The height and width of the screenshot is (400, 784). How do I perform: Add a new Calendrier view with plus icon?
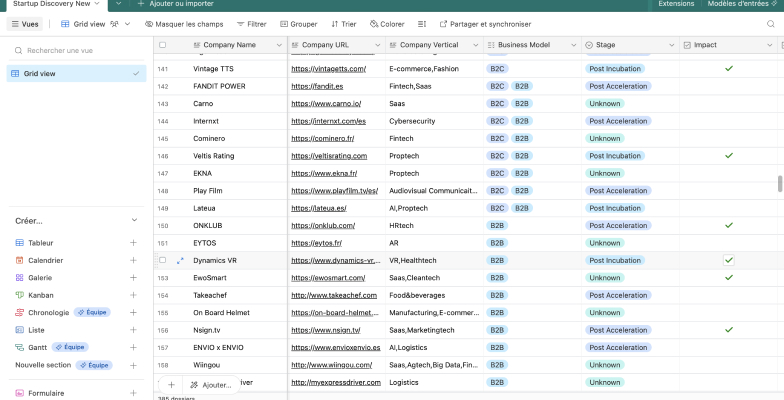coord(133,260)
